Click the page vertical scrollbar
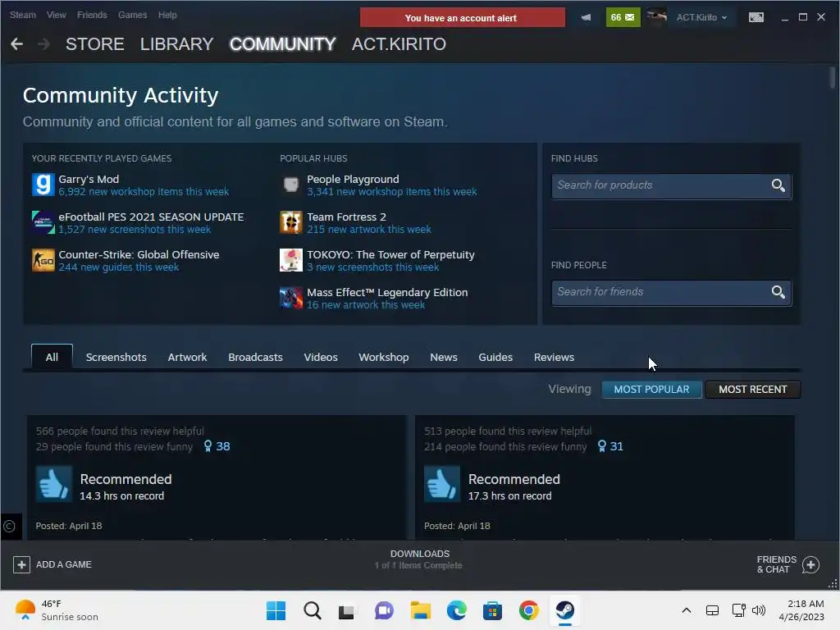 click(832, 78)
